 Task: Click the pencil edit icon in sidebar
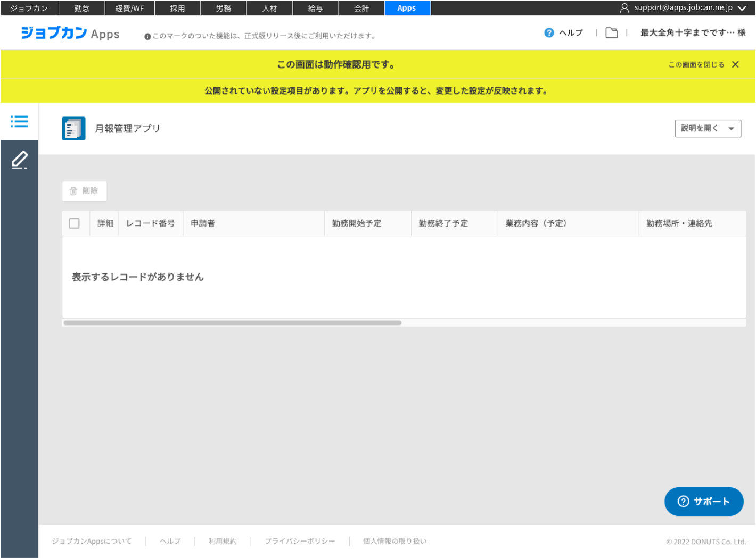coord(19,160)
